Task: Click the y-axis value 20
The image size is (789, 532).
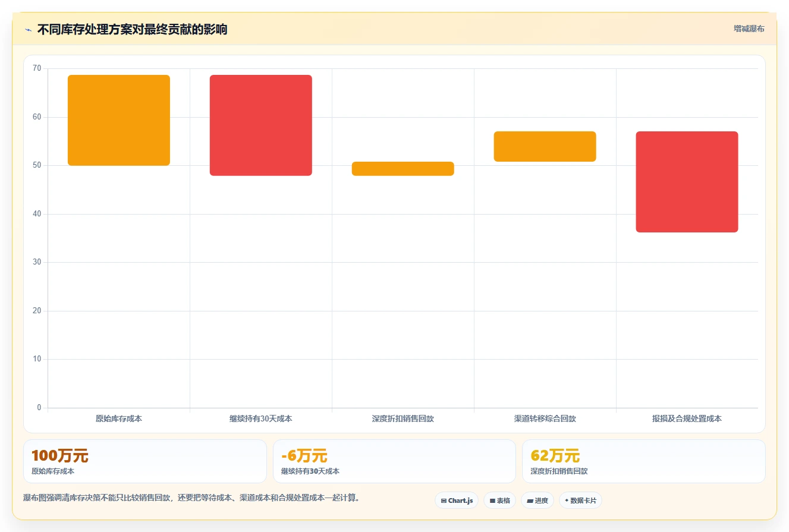Action: pos(37,311)
